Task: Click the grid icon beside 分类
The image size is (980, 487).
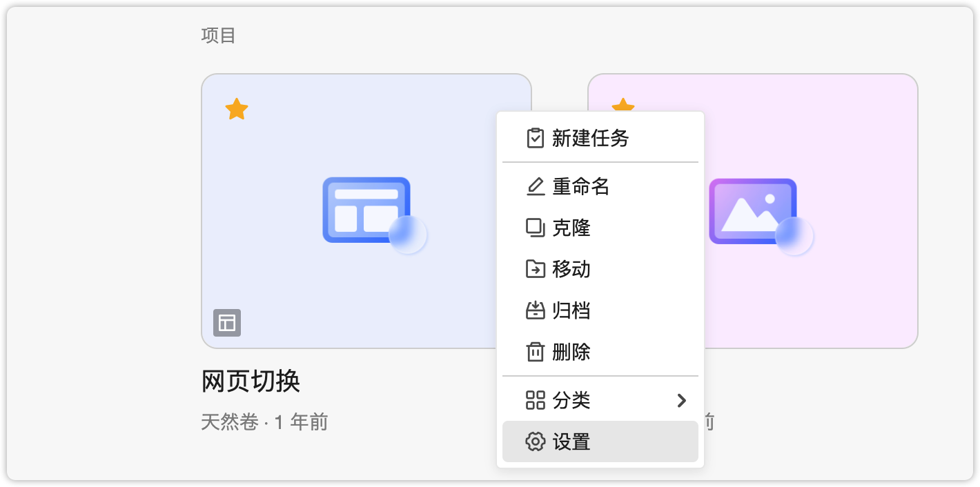Action: point(535,400)
